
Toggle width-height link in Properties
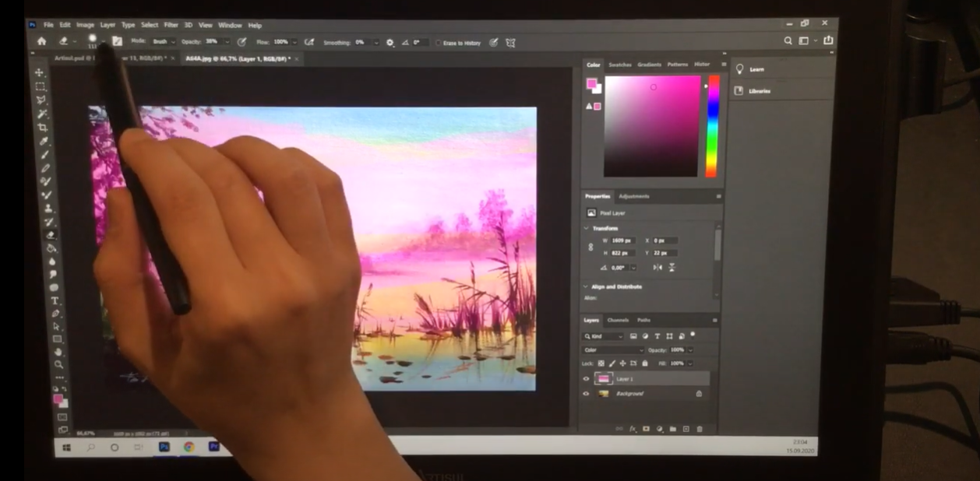tap(590, 247)
